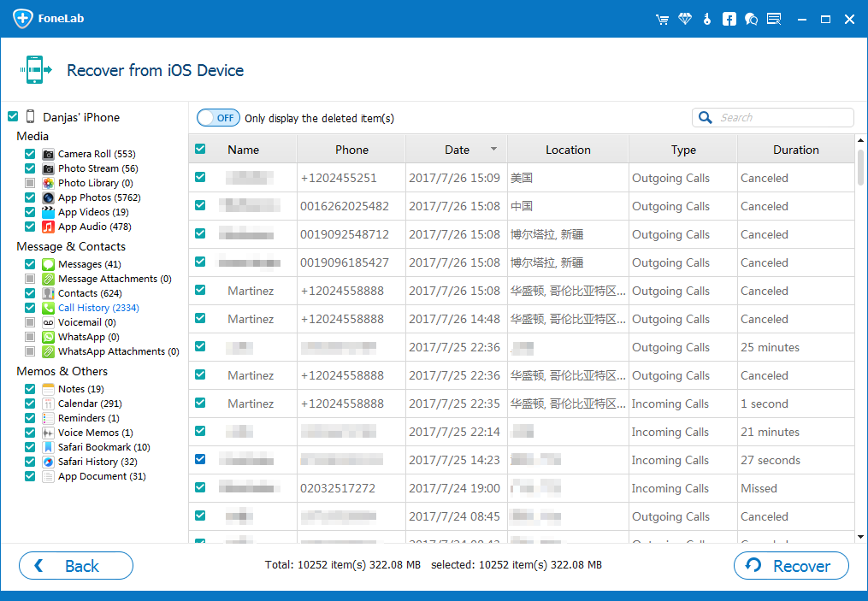Click the FoneLab logo icon
Image resolution: width=868 pixels, height=601 pixels.
pos(23,19)
